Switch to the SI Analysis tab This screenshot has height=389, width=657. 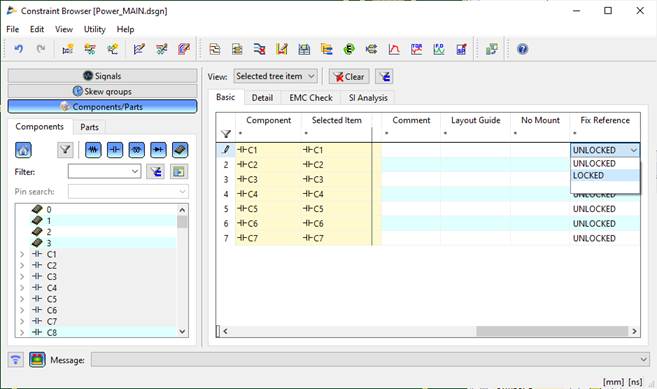[368, 98]
